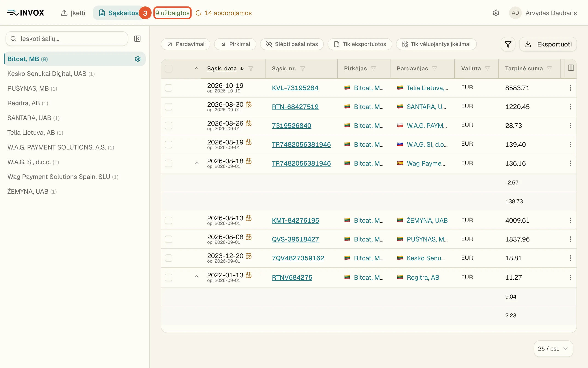
Task: Toggle the Pirkimai filter chip
Action: 235,44
